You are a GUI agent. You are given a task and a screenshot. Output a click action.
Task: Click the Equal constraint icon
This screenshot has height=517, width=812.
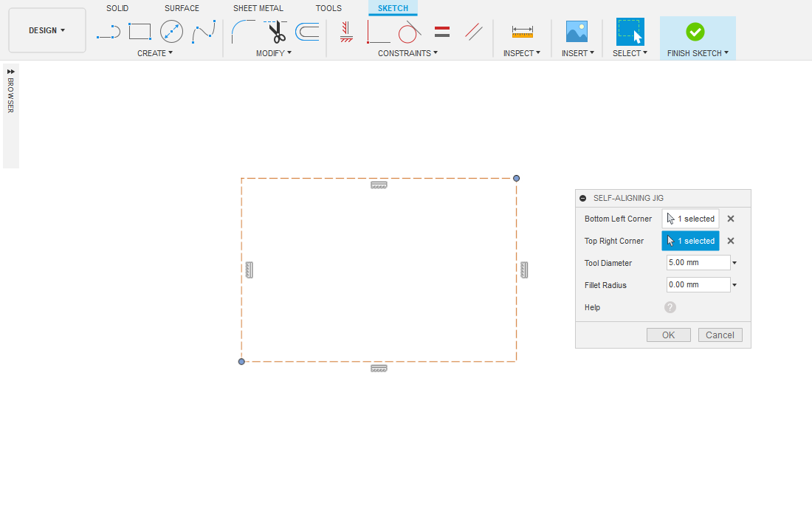442,32
